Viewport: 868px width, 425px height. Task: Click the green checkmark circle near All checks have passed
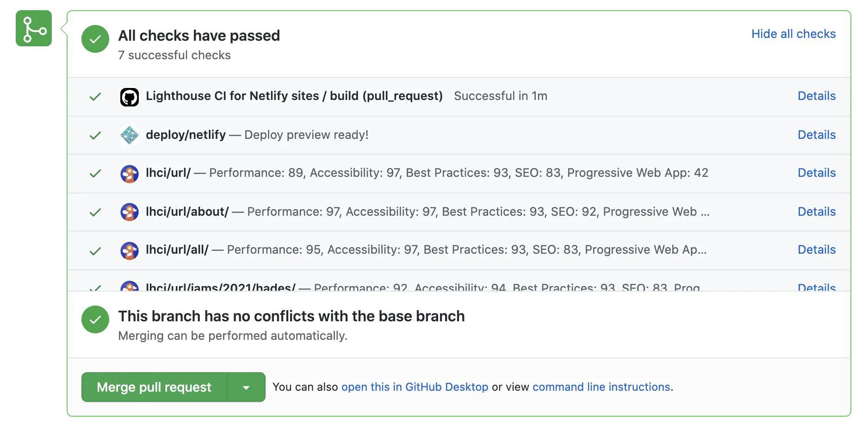click(95, 39)
